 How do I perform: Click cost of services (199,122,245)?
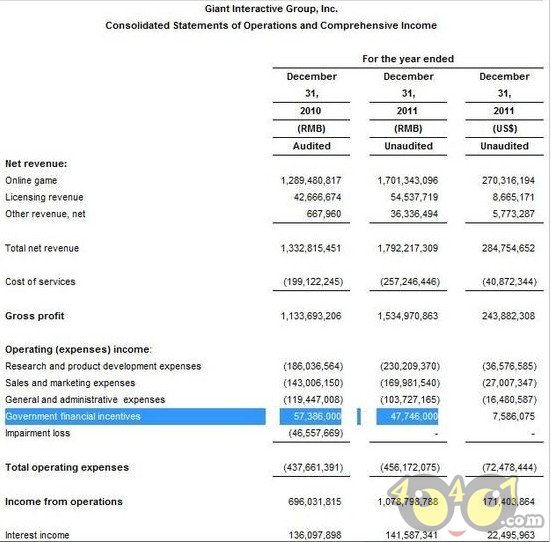(313, 282)
